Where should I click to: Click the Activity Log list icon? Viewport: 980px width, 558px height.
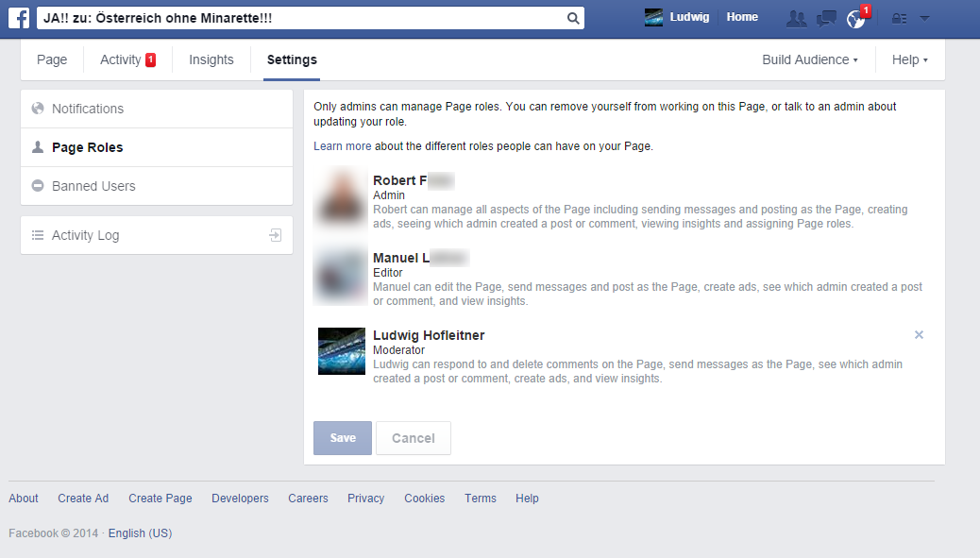[x=38, y=235]
